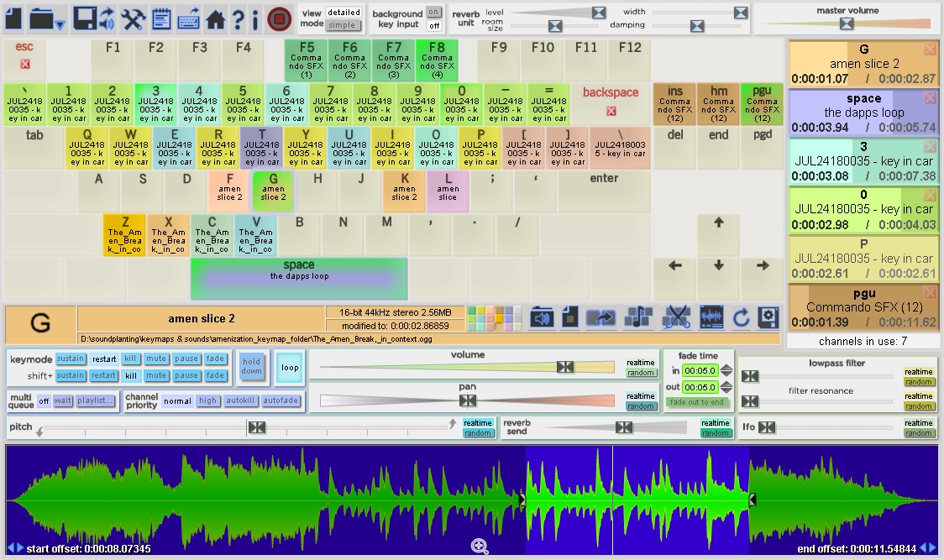Click the home icon in top toolbar

216,18
